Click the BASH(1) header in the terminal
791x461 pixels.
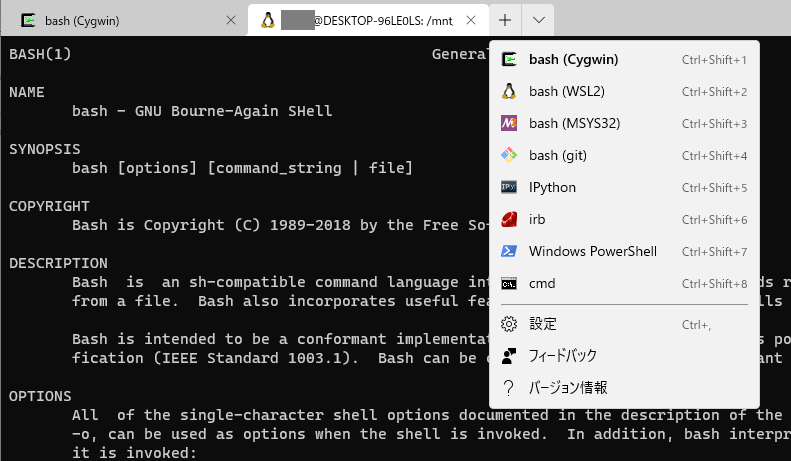click(x=40, y=54)
